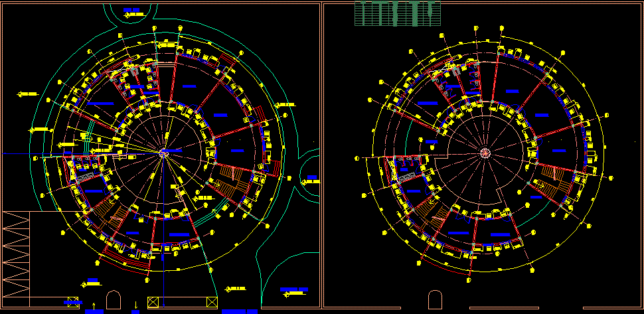Select the arched door symbol below the left plan
The image size is (644, 314).
(114, 299)
